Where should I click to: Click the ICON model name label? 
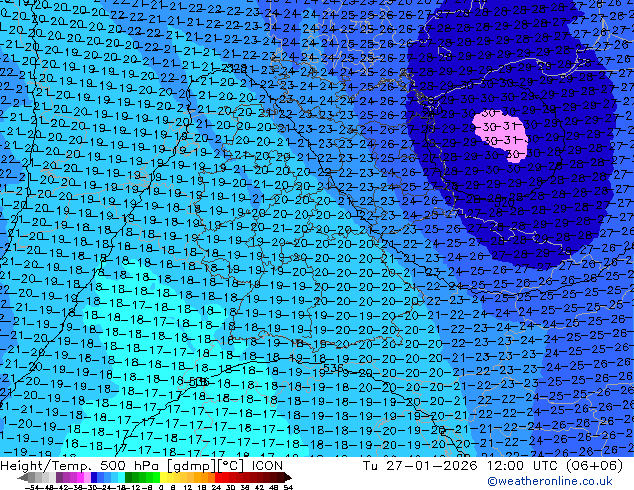(x=267, y=466)
